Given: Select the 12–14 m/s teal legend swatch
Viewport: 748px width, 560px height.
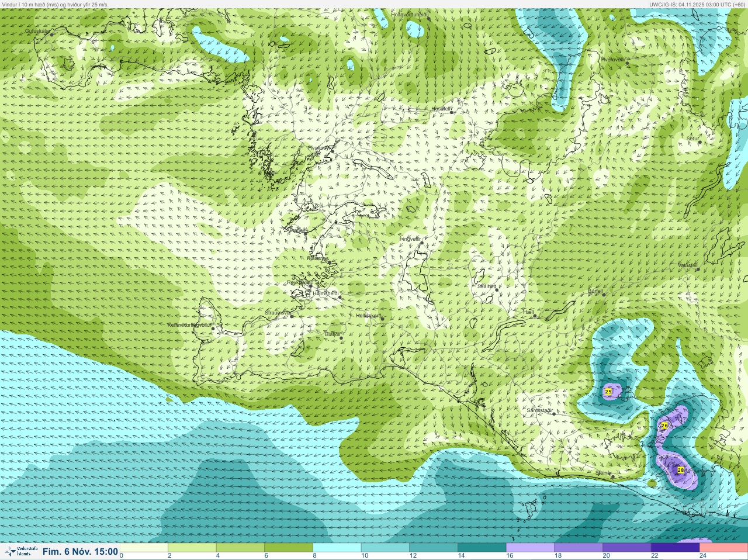Looking at the screenshot, I should tap(434, 548).
